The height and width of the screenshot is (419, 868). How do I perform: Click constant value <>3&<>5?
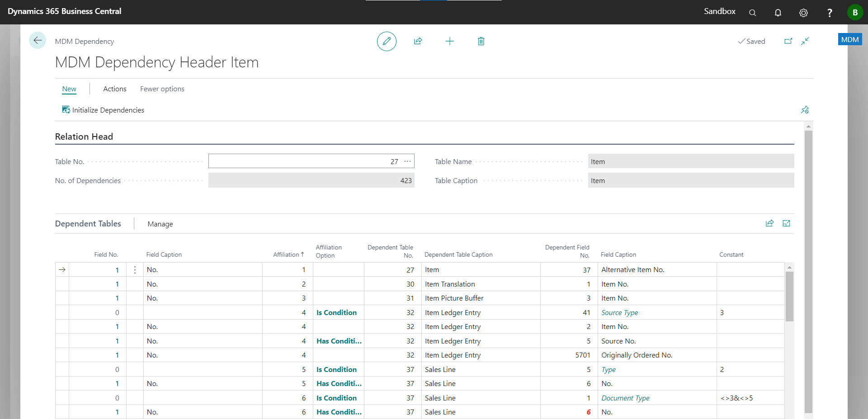click(736, 398)
